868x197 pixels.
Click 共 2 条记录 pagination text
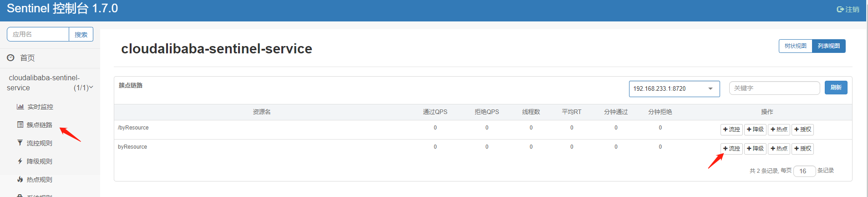[763, 171]
